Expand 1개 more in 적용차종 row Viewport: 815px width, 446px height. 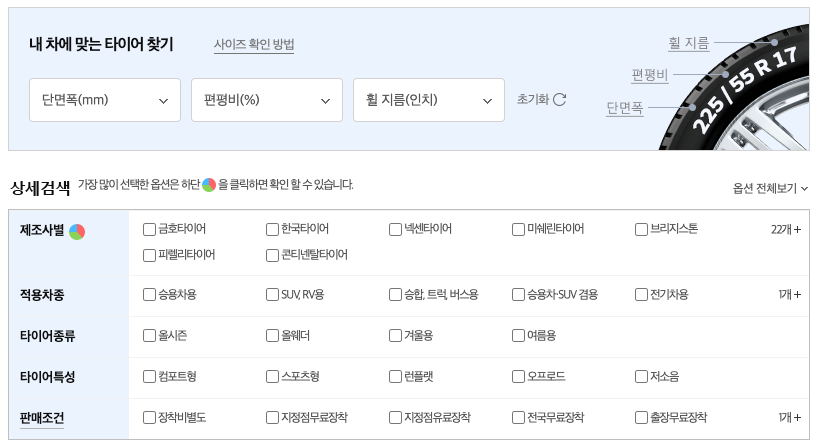pos(790,295)
